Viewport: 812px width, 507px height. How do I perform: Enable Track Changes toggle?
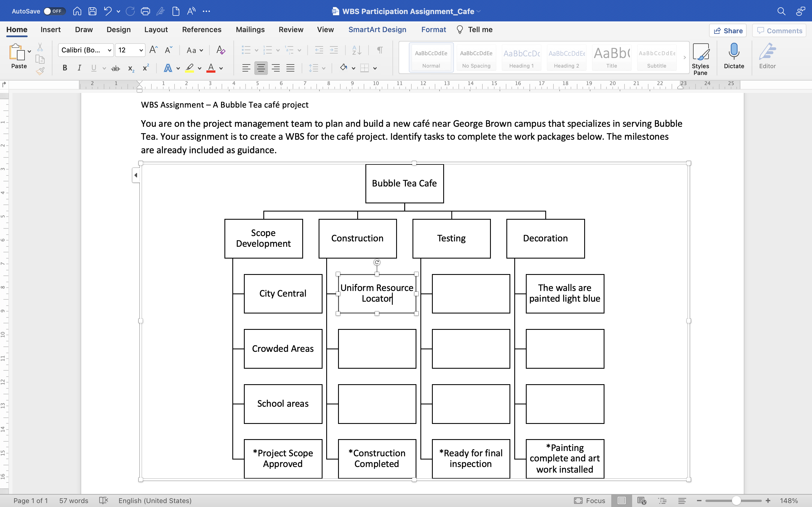(x=290, y=29)
